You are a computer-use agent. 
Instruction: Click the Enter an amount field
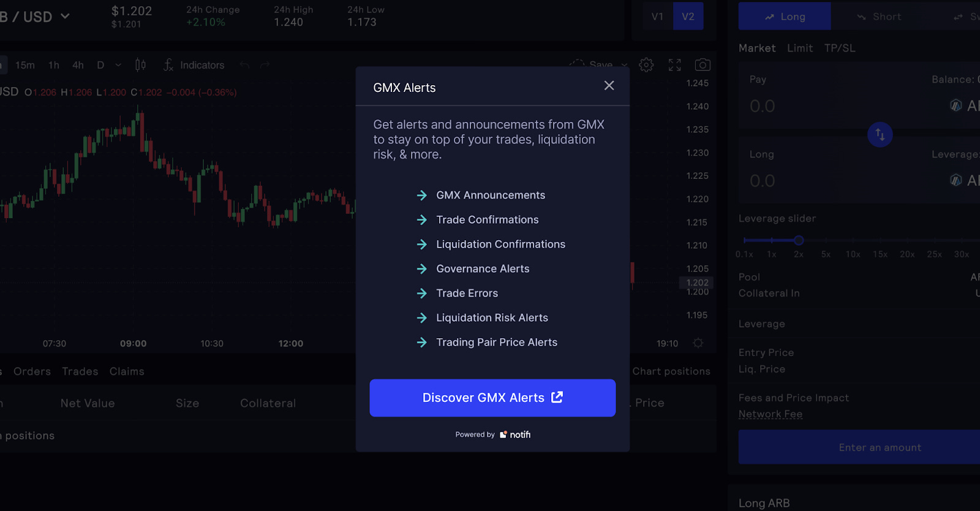(x=880, y=447)
